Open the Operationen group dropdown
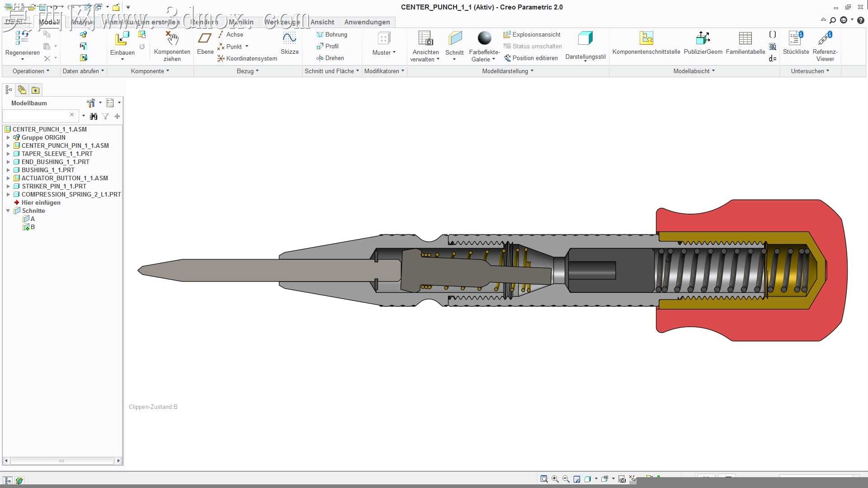 coord(31,71)
